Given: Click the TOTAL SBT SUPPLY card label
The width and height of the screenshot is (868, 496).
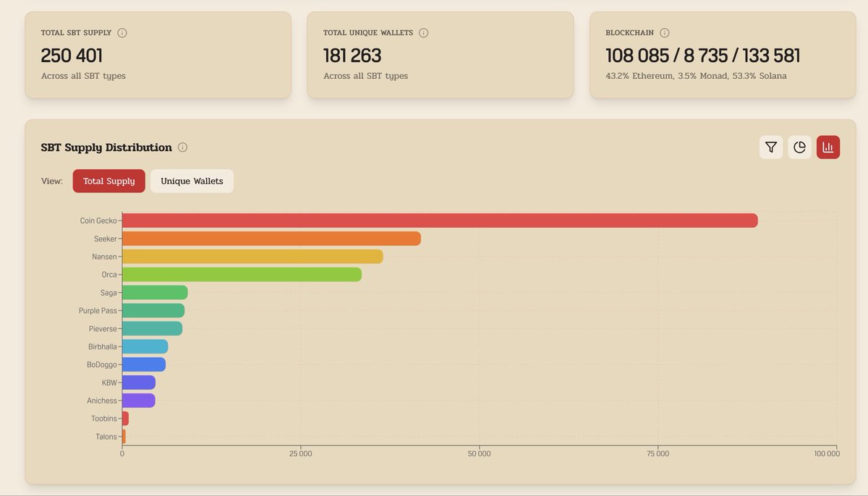Looking at the screenshot, I should [76, 33].
